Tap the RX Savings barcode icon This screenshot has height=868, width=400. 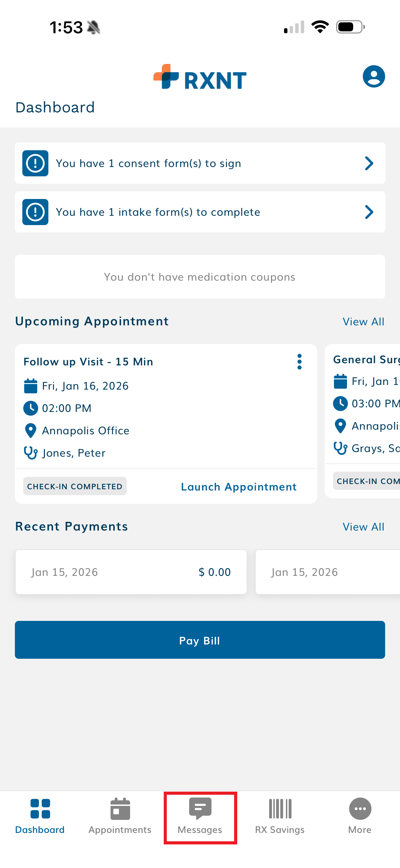coord(280,808)
